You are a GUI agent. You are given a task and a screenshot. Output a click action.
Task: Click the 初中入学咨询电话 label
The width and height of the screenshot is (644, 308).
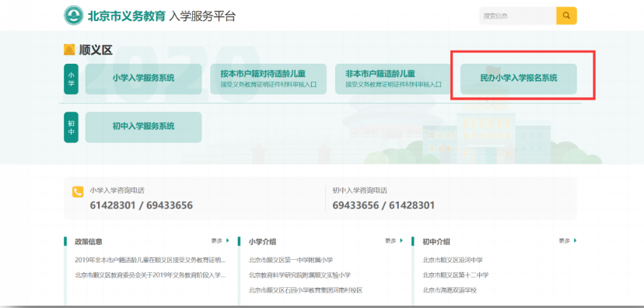[x=360, y=191]
